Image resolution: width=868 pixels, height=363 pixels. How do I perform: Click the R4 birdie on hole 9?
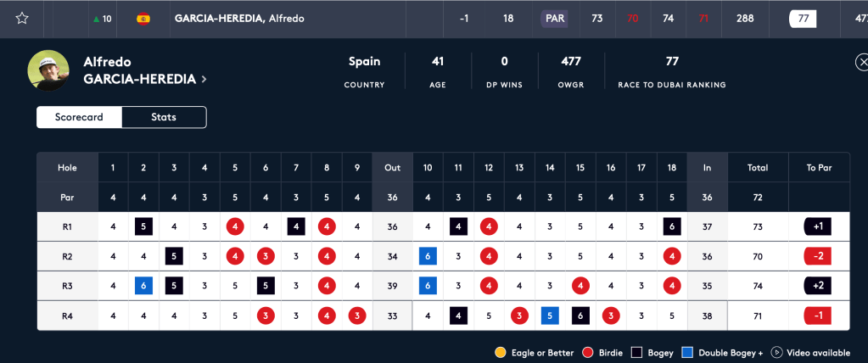click(357, 316)
